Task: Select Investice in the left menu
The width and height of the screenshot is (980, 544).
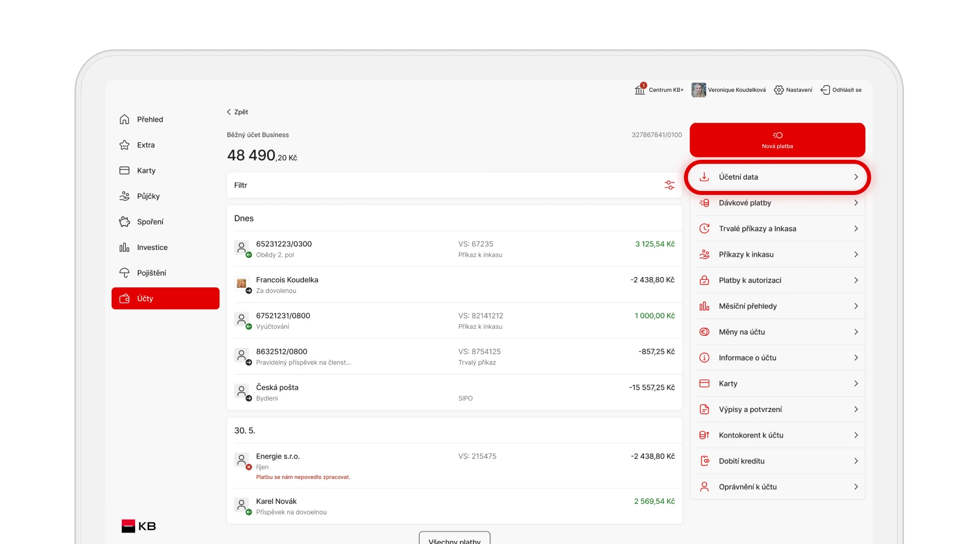Action: pos(152,248)
